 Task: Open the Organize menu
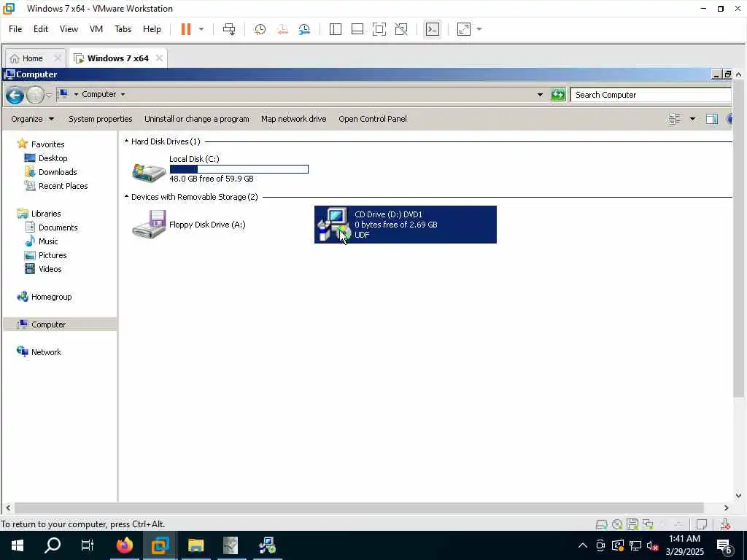pyautogui.click(x=32, y=119)
